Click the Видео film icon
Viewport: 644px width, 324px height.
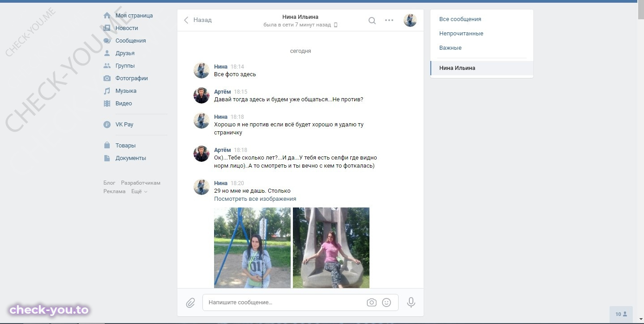click(107, 104)
